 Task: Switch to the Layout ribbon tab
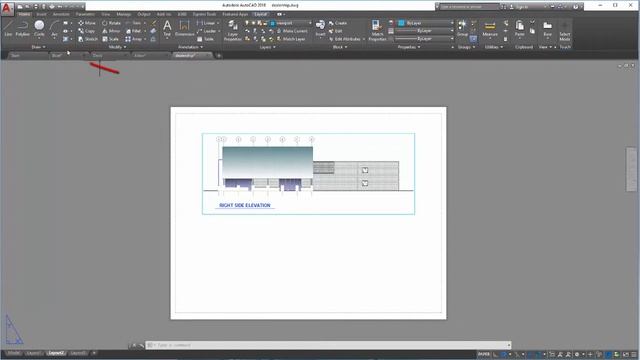pyautogui.click(x=260, y=14)
